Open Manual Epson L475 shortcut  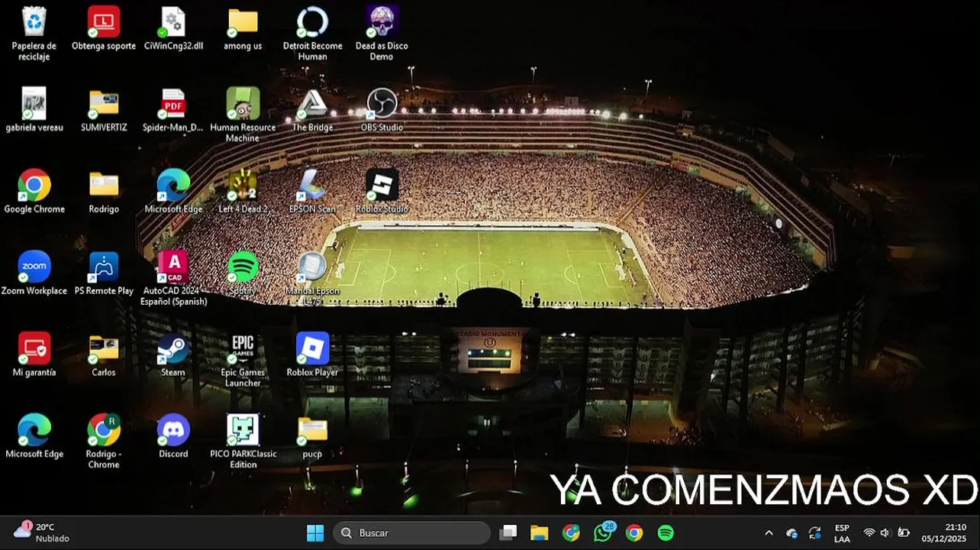click(312, 278)
